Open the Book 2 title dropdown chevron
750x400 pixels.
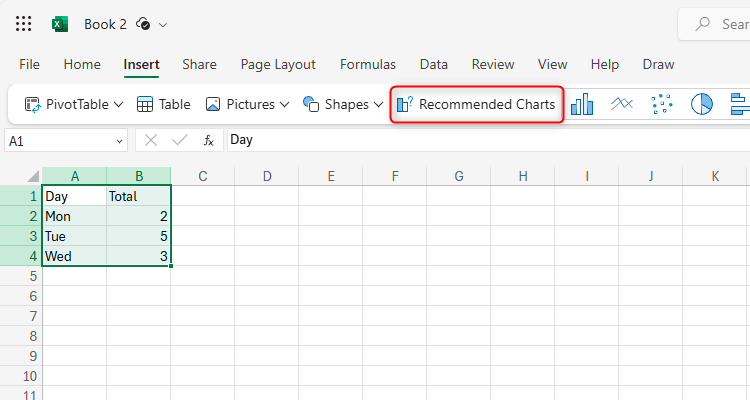(x=163, y=24)
